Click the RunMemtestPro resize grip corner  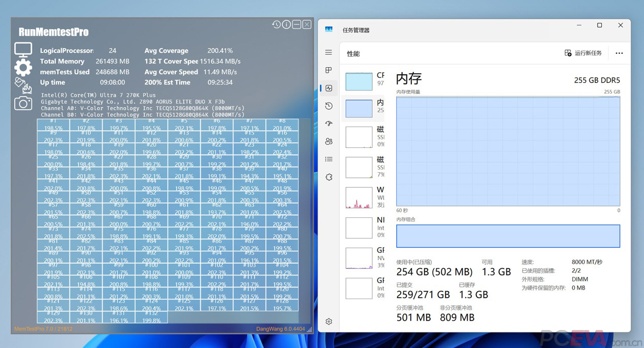(309, 330)
